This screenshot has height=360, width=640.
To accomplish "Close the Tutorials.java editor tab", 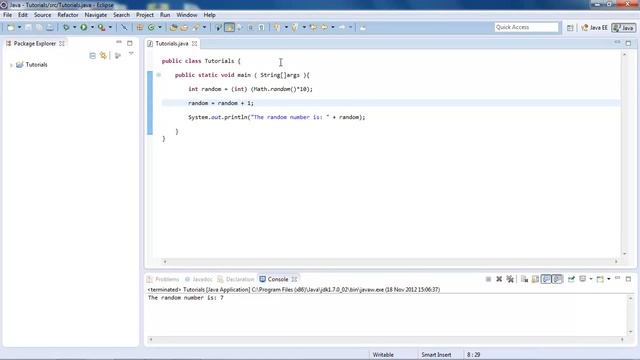I will [195, 43].
